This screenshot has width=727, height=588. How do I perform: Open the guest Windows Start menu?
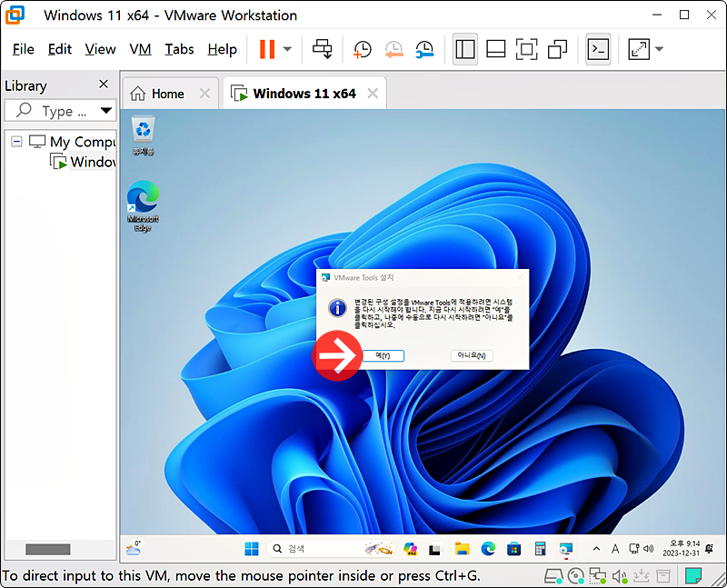pyautogui.click(x=252, y=550)
